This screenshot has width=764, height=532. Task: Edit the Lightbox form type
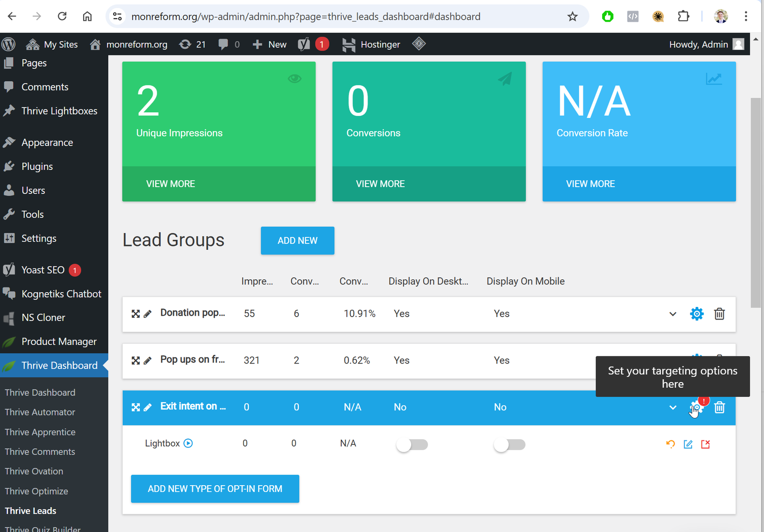pyautogui.click(x=688, y=444)
